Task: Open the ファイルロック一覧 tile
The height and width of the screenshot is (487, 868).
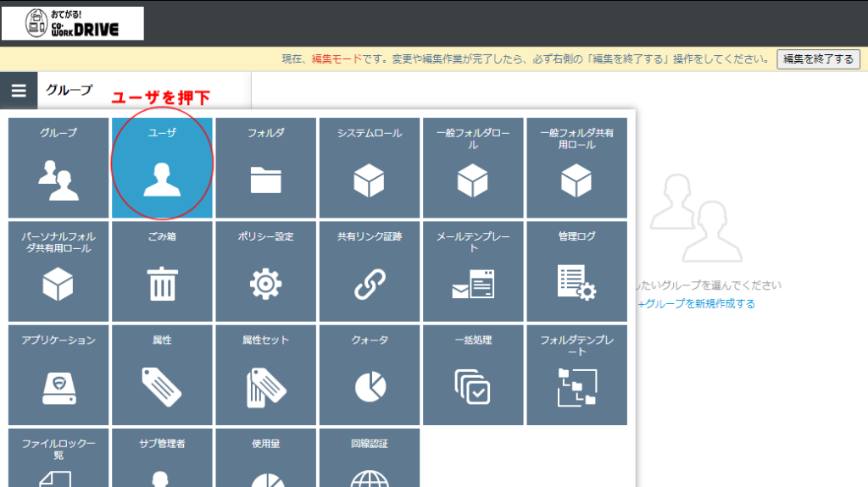Action: point(58,457)
